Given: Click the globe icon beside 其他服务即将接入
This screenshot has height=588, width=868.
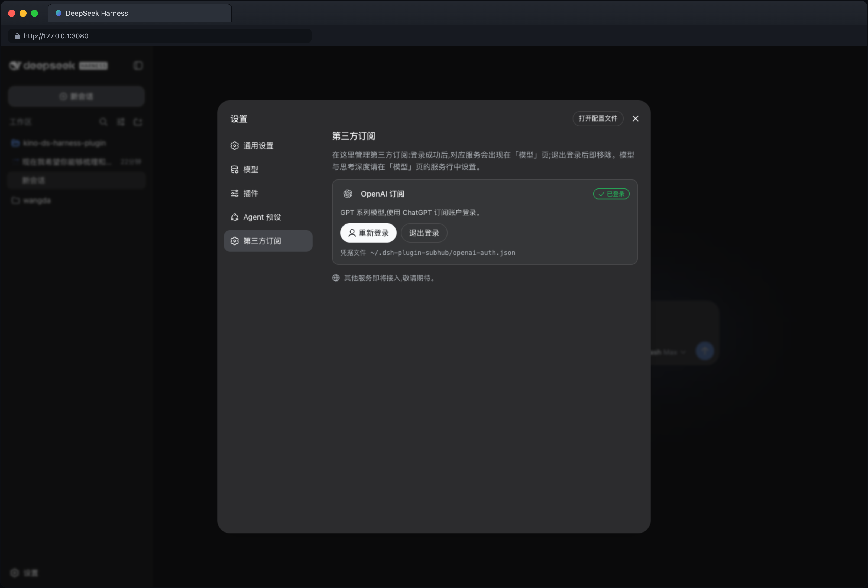Looking at the screenshot, I should pos(336,278).
